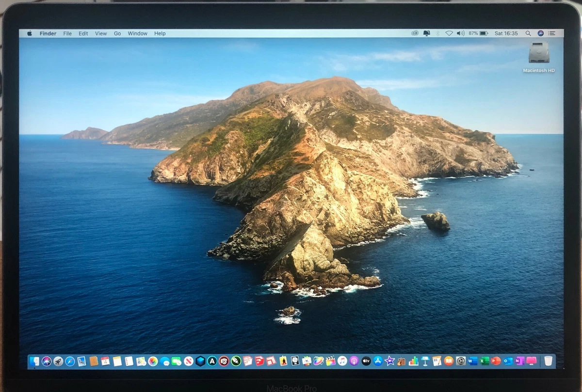Open the Photos app in Dock
The width and height of the screenshot is (582, 392).
click(x=153, y=361)
